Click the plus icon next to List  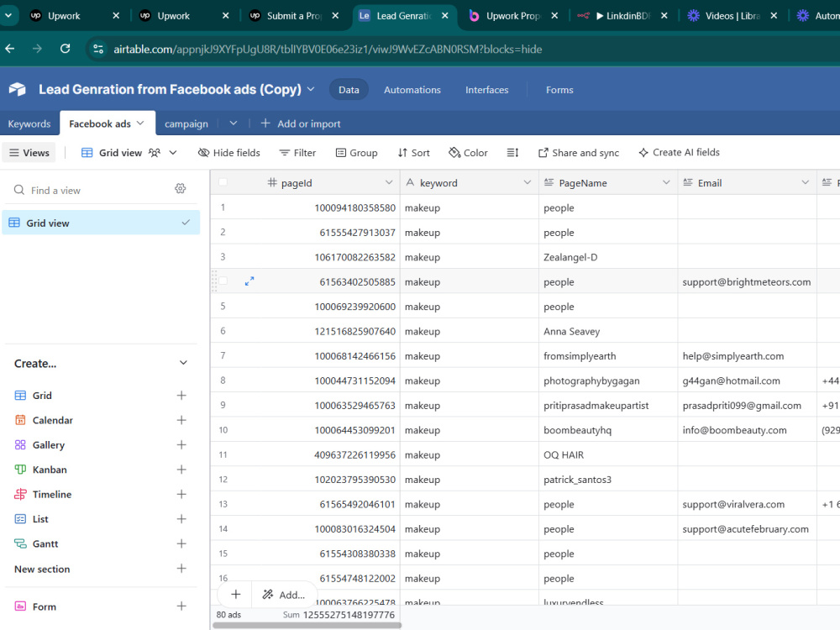point(181,518)
